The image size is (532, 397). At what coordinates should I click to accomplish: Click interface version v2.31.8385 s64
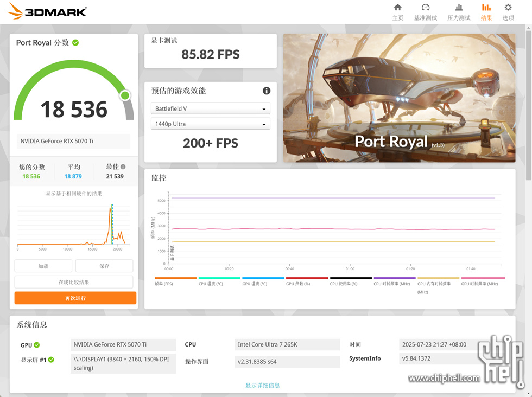pos(287,361)
